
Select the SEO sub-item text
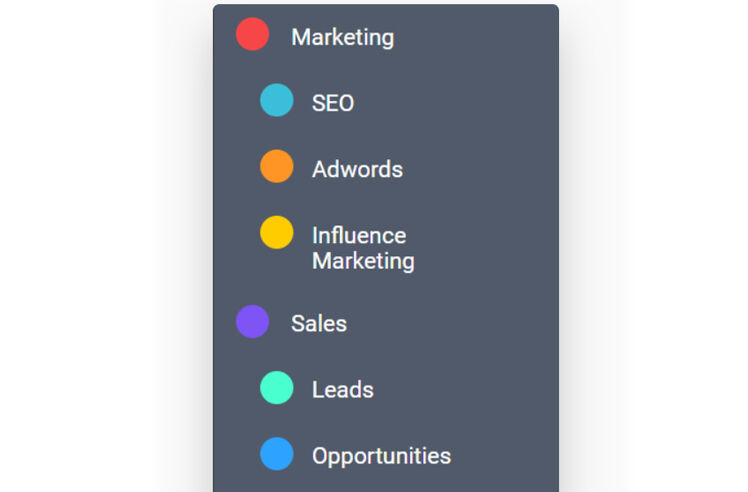pyautogui.click(x=333, y=103)
